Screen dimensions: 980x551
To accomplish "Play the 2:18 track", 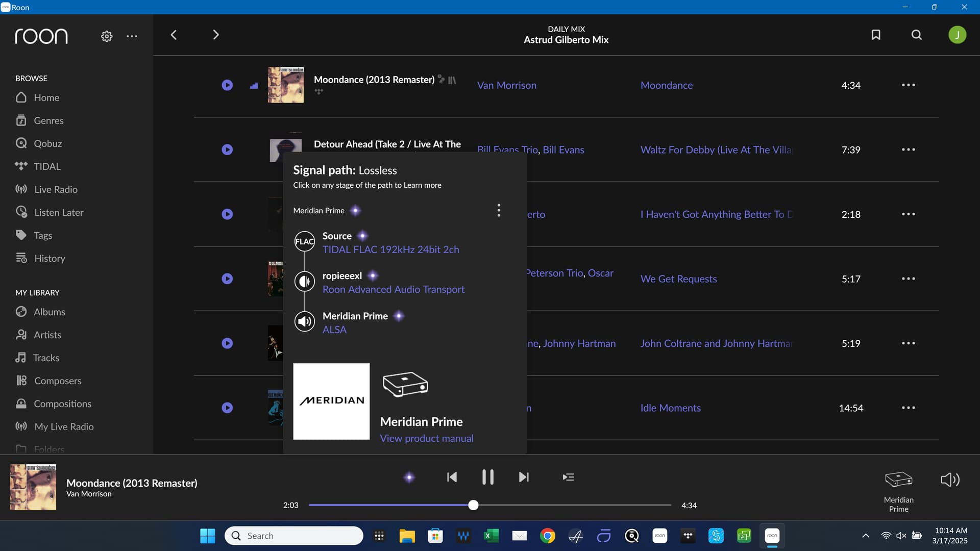I will 227,214.
